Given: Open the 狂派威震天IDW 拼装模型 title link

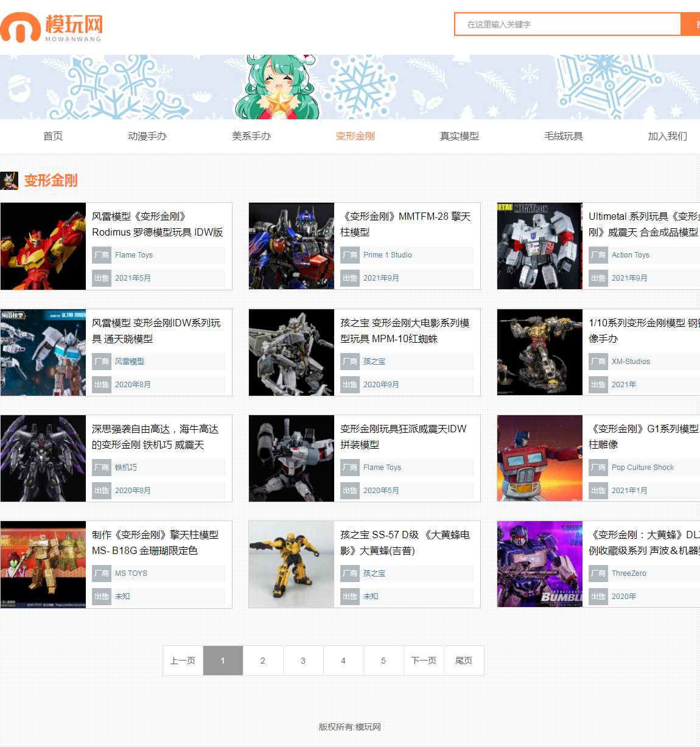Looking at the screenshot, I should 403,437.
